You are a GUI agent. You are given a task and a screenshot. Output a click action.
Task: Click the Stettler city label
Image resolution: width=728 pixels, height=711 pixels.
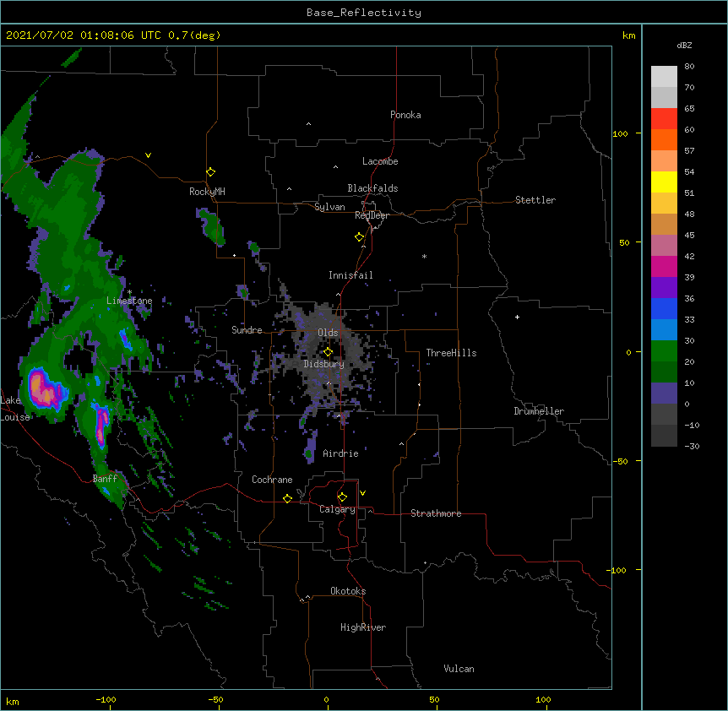tap(535, 200)
